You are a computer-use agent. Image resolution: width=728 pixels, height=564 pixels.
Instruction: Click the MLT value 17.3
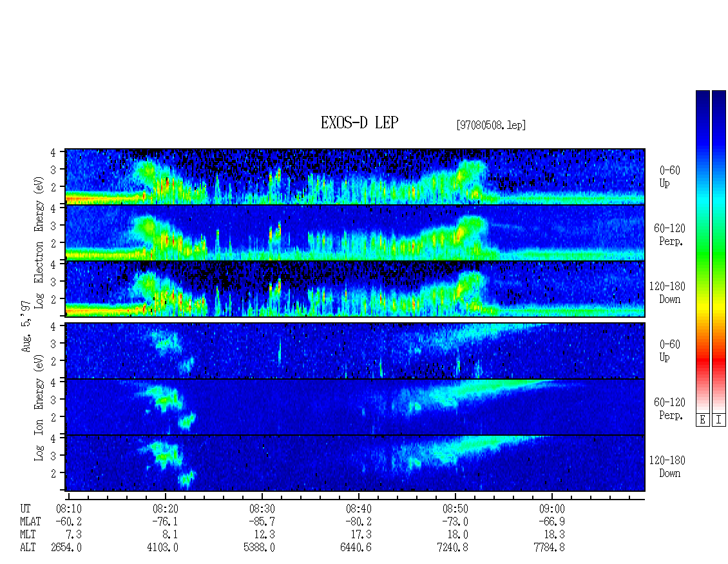coord(361,535)
